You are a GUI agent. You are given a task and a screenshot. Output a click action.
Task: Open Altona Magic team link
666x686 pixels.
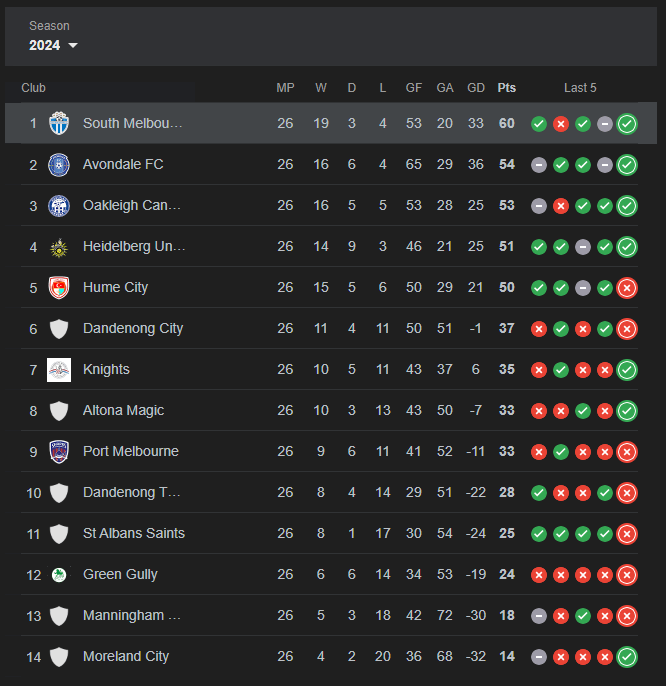point(123,410)
